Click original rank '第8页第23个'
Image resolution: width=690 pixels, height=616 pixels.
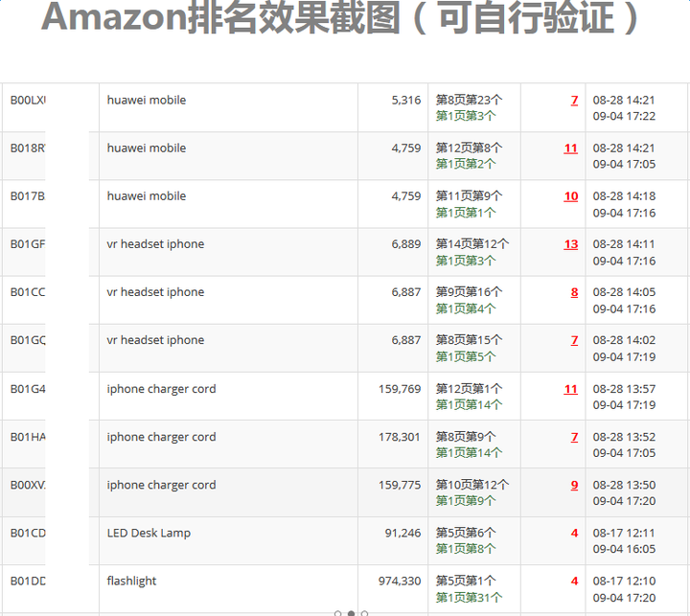tap(469, 101)
